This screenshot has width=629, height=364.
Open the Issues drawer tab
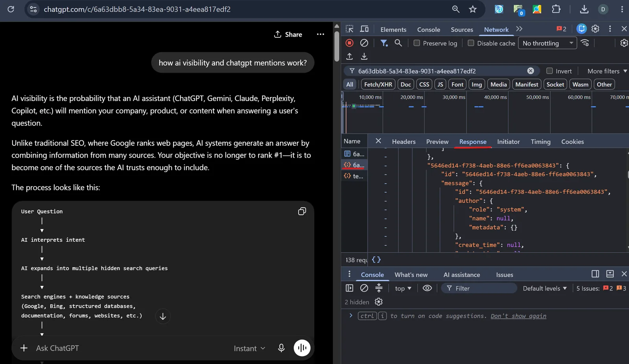[x=504, y=275]
